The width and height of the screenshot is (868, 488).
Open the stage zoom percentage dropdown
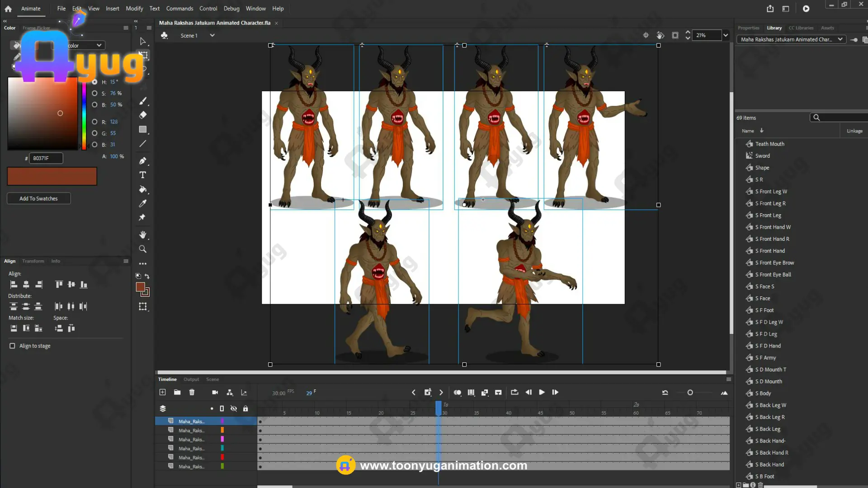[726, 35]
